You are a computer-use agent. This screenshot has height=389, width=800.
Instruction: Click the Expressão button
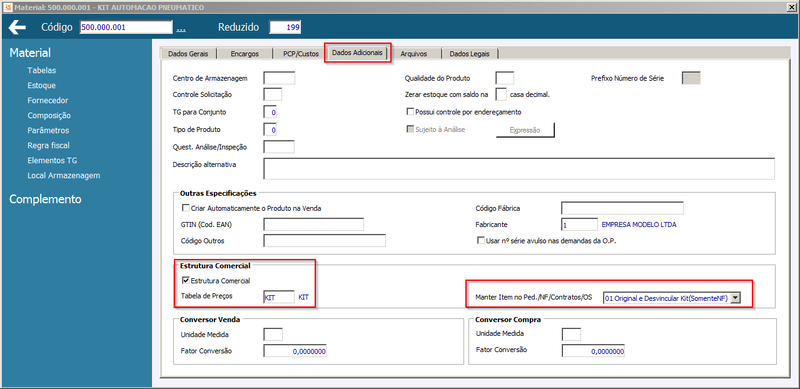pyautogui.click(x=525, y=130)
